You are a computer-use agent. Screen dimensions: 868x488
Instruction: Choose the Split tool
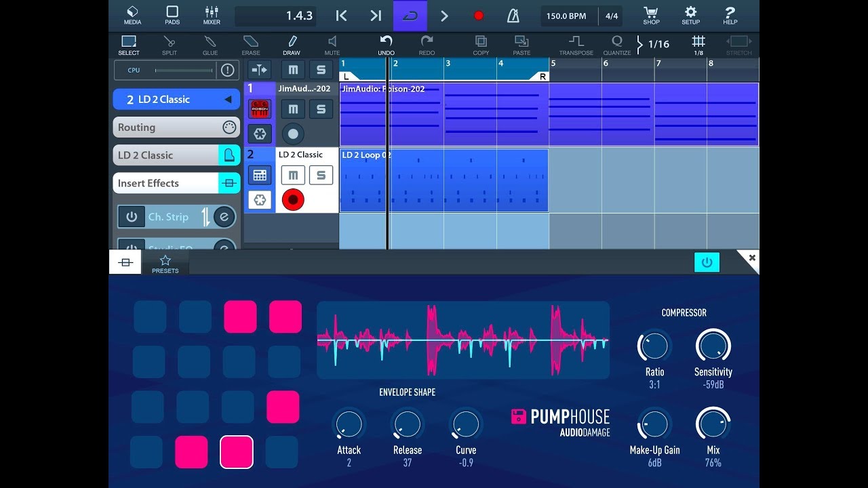(x=170, y=45)
